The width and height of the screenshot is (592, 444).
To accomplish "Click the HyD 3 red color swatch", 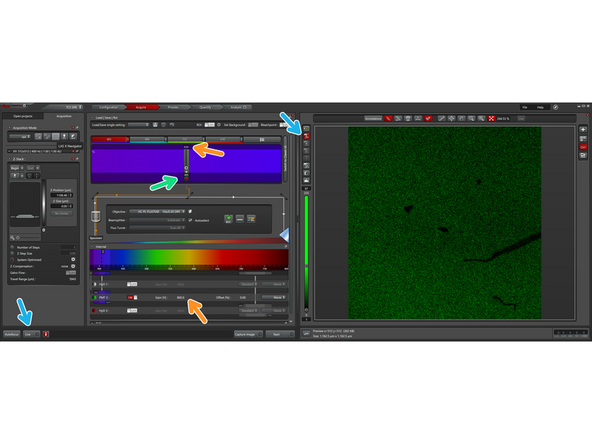I will [94, 311].
